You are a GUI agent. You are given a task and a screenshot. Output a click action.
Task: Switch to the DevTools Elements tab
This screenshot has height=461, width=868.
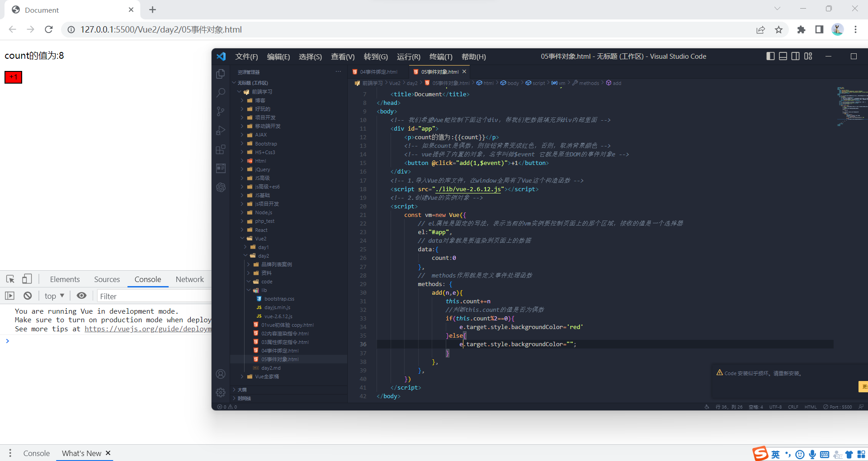65,279
